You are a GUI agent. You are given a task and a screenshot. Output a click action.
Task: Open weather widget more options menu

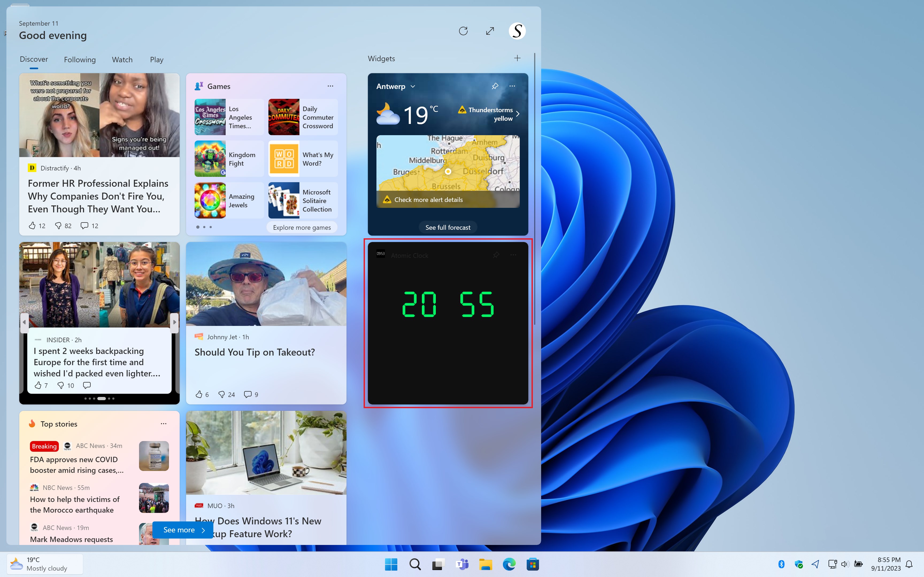pyautogui.click(x=512, y=86)
